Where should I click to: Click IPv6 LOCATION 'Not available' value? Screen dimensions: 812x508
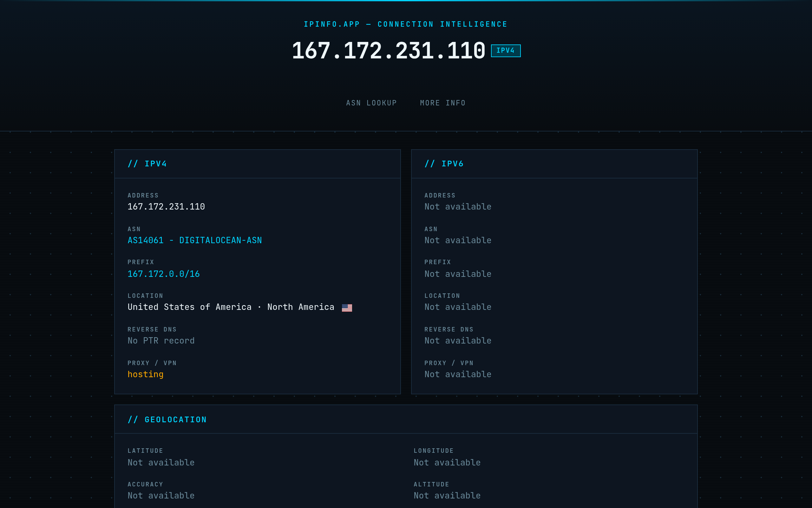[x=458, y=307]
